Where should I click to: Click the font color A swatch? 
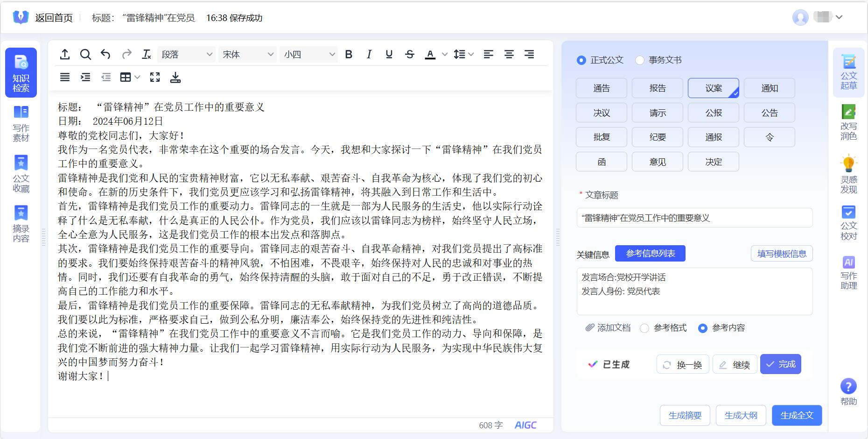coord(430,55)
